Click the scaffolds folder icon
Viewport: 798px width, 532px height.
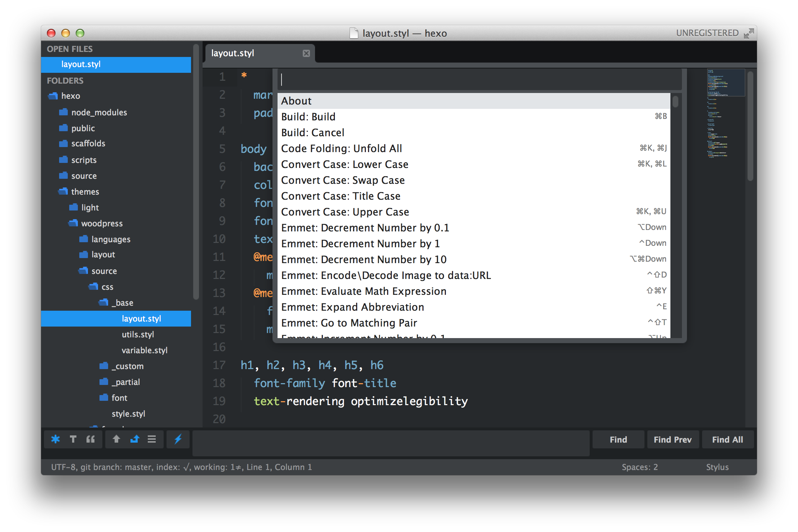click(x=63, y=143)
